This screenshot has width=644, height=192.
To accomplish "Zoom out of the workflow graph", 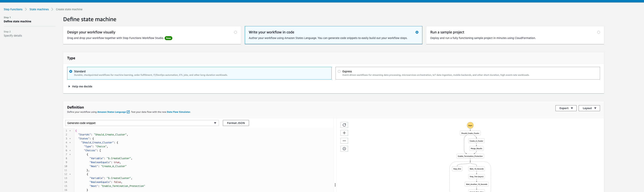I will coord(344,141).
